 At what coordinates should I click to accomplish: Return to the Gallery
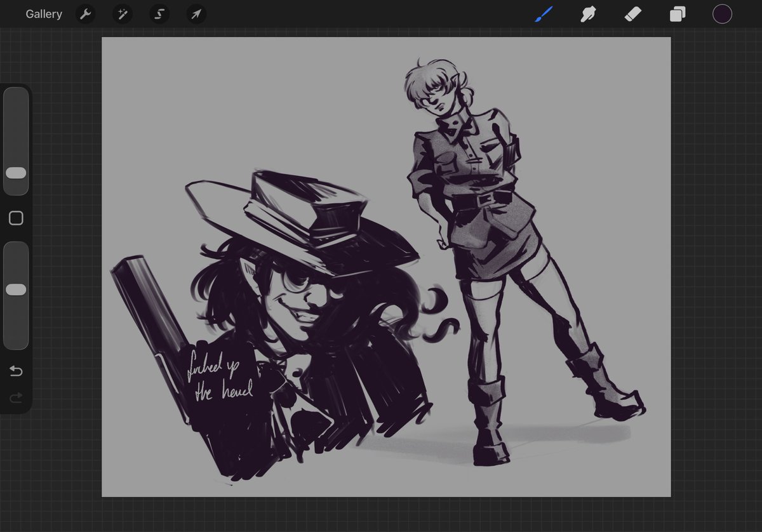coord(44,14)
